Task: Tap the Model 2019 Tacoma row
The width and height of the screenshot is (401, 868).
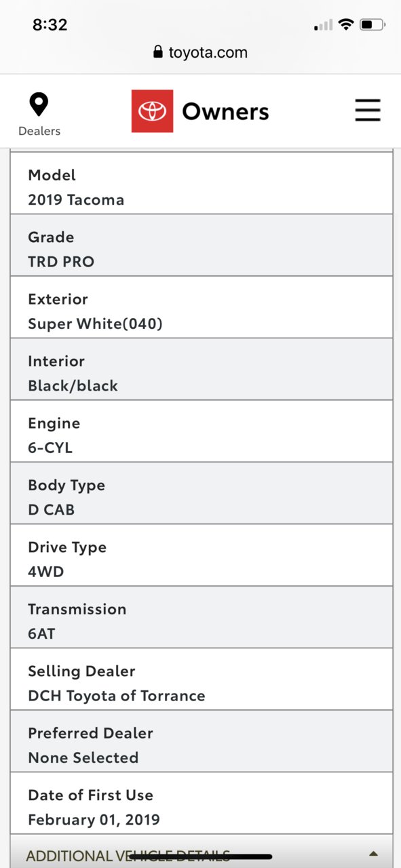Action: click(202, 183)
